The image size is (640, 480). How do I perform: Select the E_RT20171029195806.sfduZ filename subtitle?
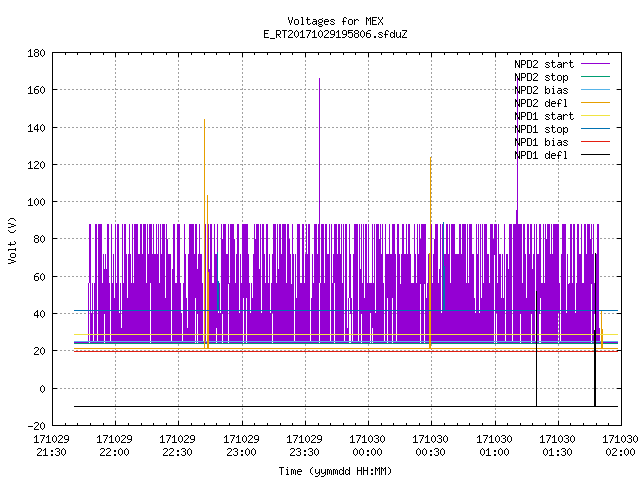point(335,34)
